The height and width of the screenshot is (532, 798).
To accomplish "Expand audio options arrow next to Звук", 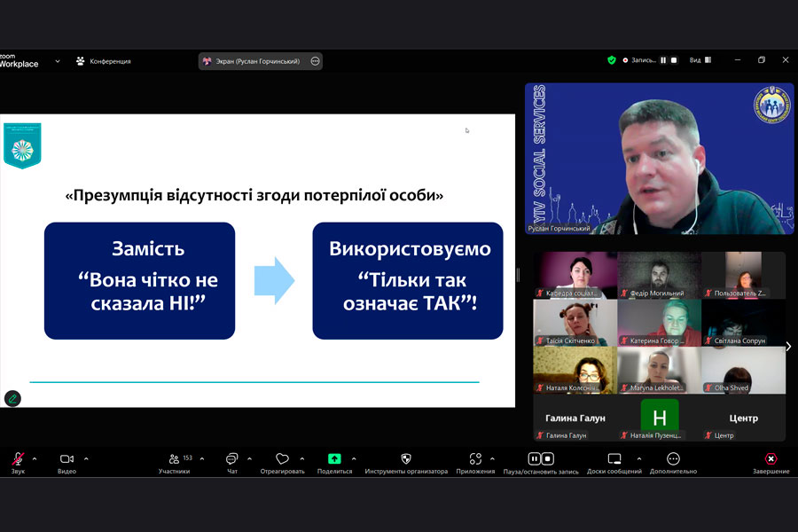I will tap(35, 458).
